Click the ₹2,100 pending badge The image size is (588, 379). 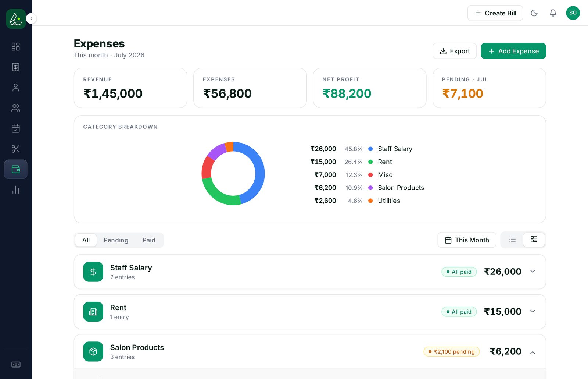pos(452,352)
